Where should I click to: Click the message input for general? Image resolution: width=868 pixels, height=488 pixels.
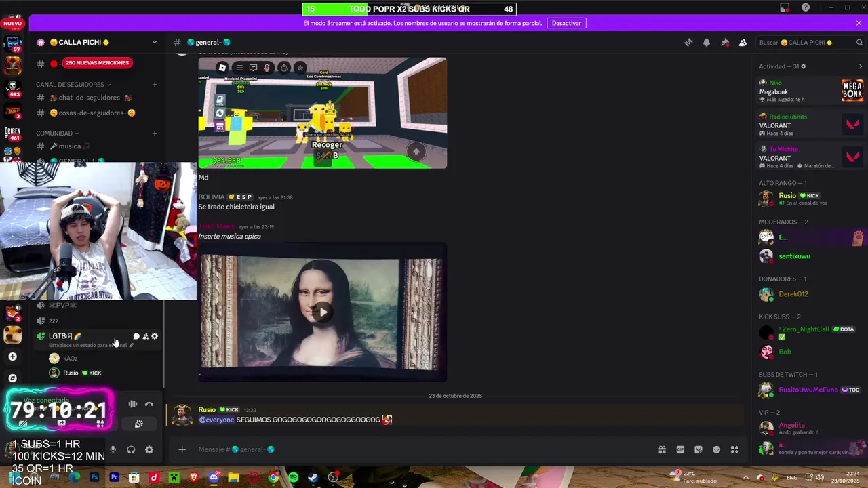click(x=420, y=449)
